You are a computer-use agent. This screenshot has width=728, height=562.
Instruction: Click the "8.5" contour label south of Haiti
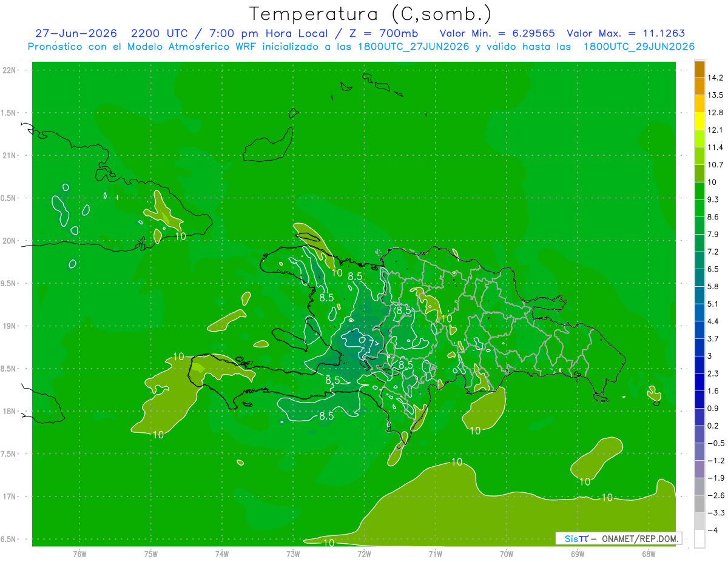(326, 415)
